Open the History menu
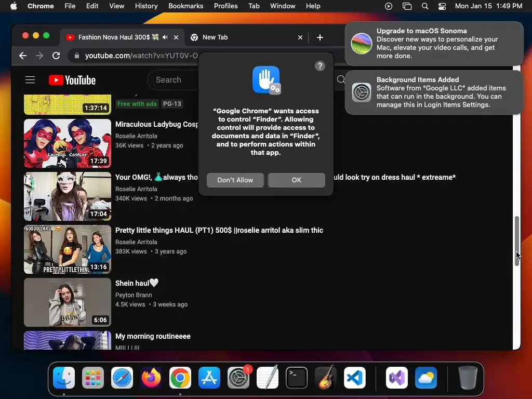Screen dimensions: 532x399 click(x=146, y=6)
